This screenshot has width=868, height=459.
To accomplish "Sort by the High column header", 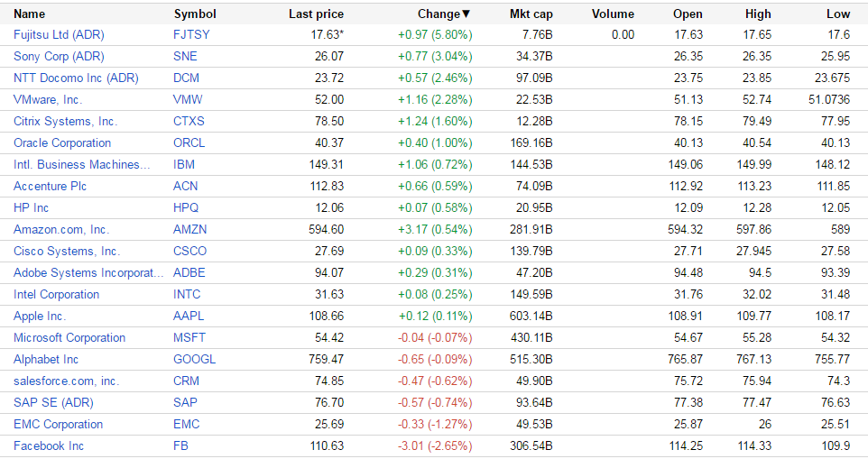I will [x=759, y=14].
